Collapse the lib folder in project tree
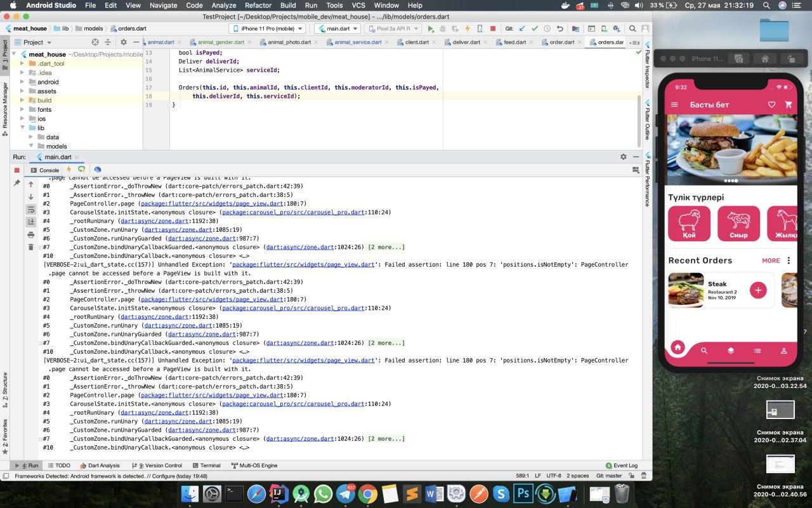The width and height of the screenshot is (812, 508). point(22,128)
